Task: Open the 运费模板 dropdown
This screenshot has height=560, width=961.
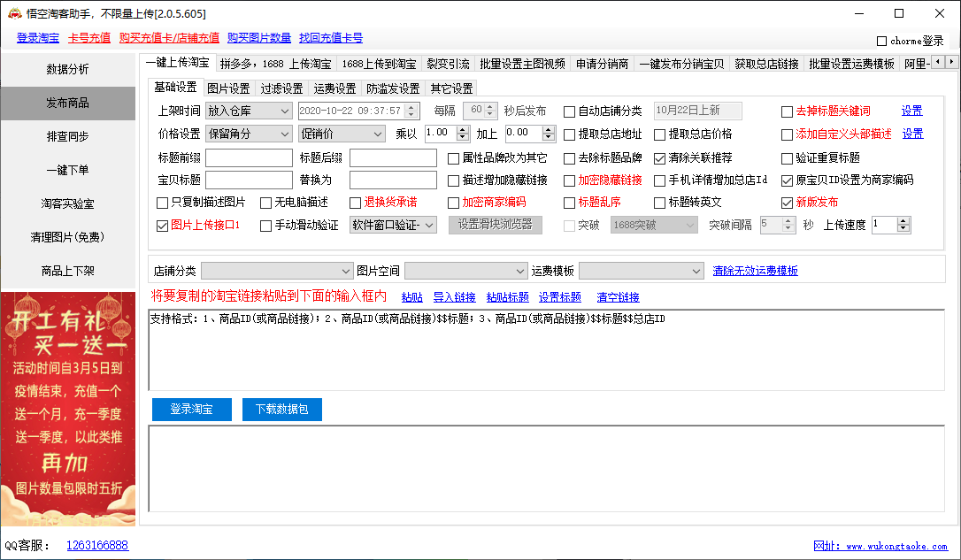Action: click(641, 271)
